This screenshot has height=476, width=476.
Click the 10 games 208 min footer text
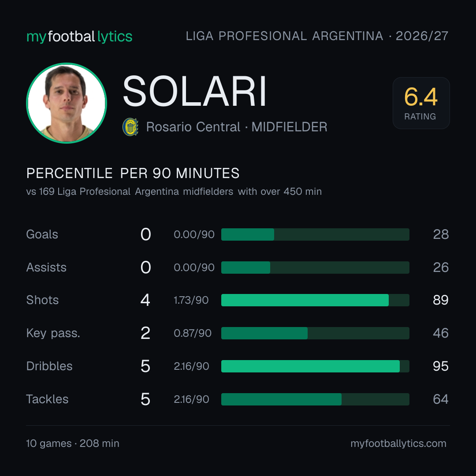pos(73,443)
